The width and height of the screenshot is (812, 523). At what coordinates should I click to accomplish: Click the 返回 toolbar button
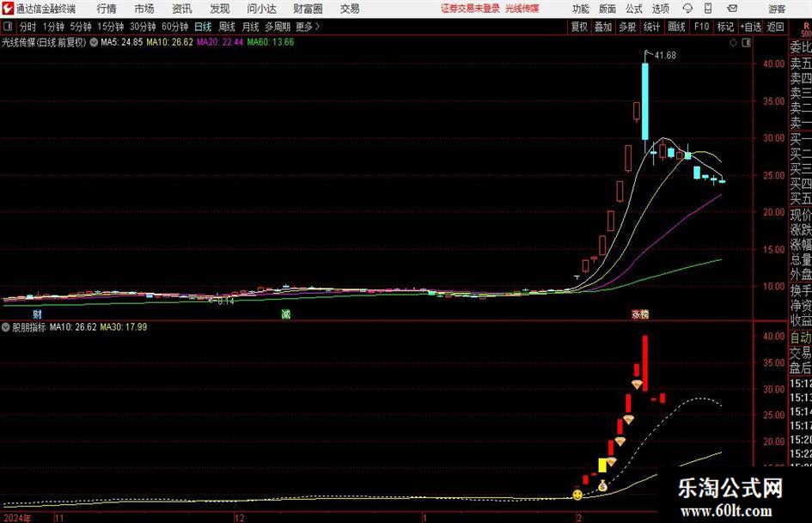click(775, 27)
